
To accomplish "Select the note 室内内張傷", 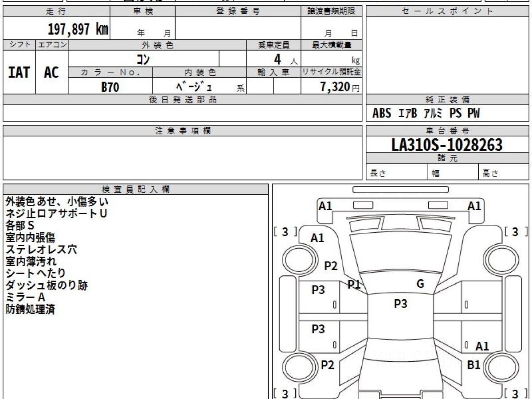I will pyautogui.click(x=30, y=238).
